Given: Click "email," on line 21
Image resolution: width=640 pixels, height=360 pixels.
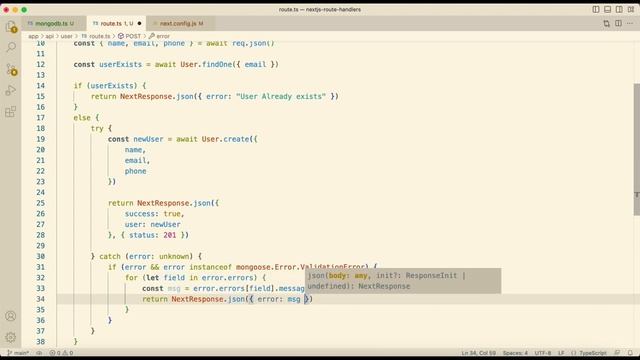Looking at the screenshot, I should 138,161.
